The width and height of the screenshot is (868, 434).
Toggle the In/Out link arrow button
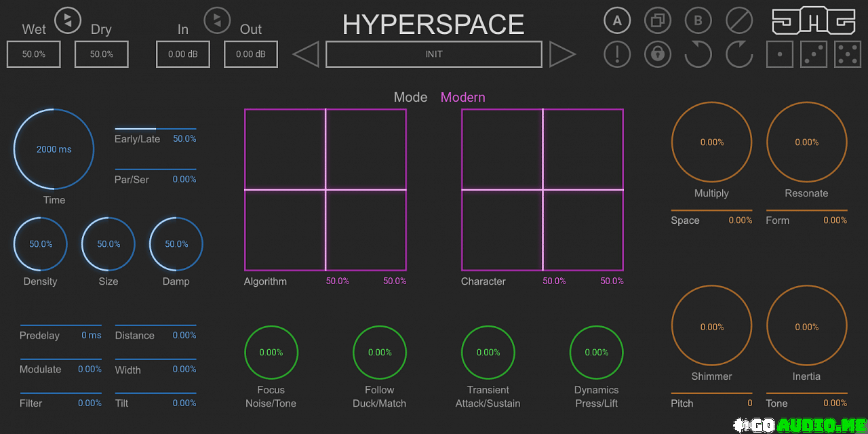point(217,20)
